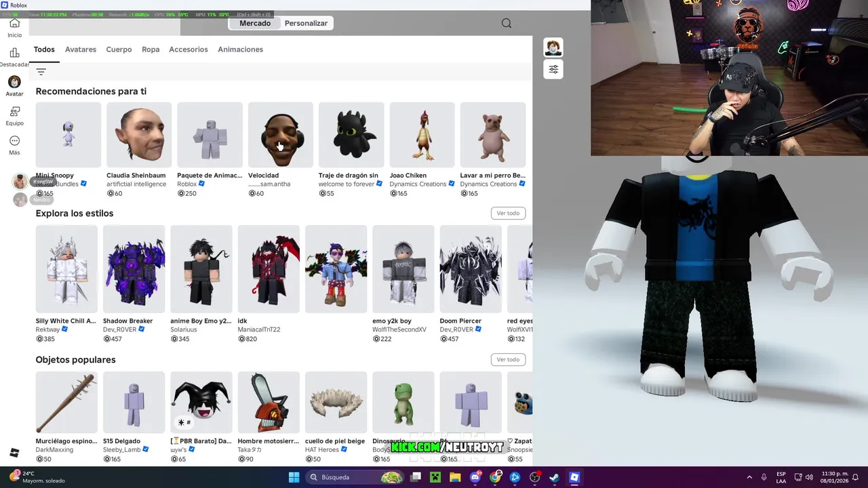This screenshot has height=488, width=868.
Task: Select the Cuerpo tab
Action: [x=119, y=49]
